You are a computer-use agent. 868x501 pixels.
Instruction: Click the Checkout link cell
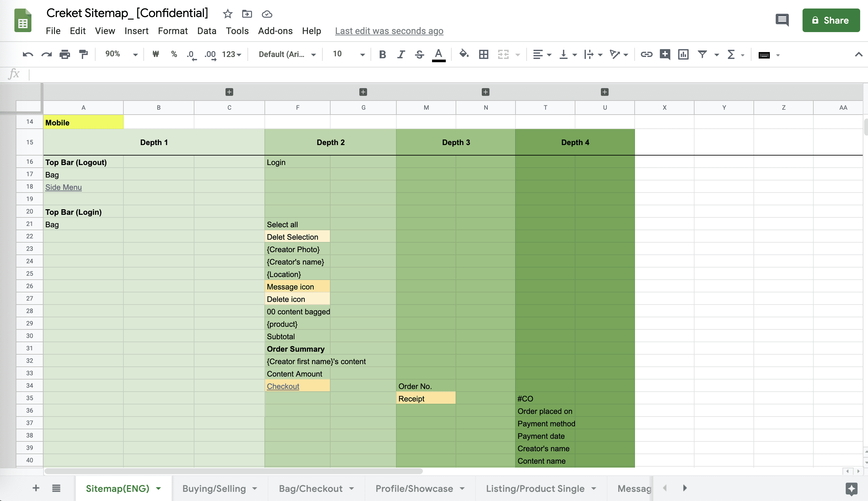(x=298, y=386)
